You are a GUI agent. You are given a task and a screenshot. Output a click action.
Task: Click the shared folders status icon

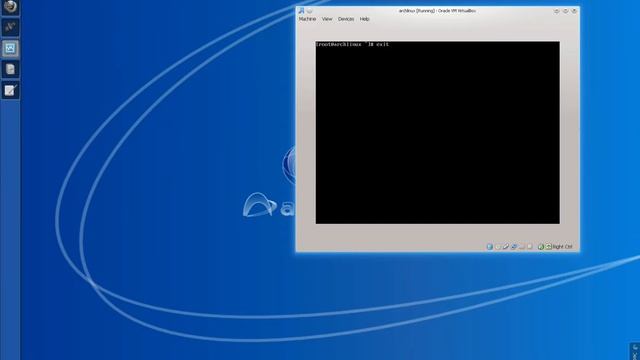(x=522, y=247)
